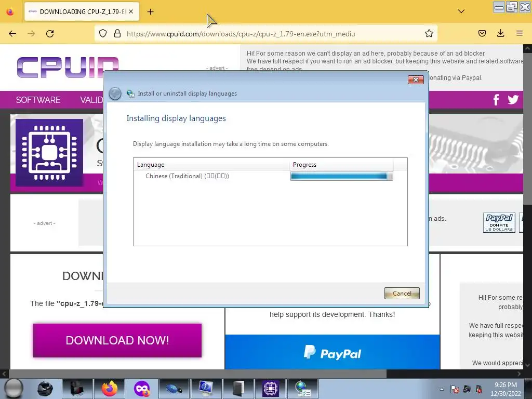This screenshot has height=399, width=532.
Task: Click the Language column header
Action: (x=211, y=165)
